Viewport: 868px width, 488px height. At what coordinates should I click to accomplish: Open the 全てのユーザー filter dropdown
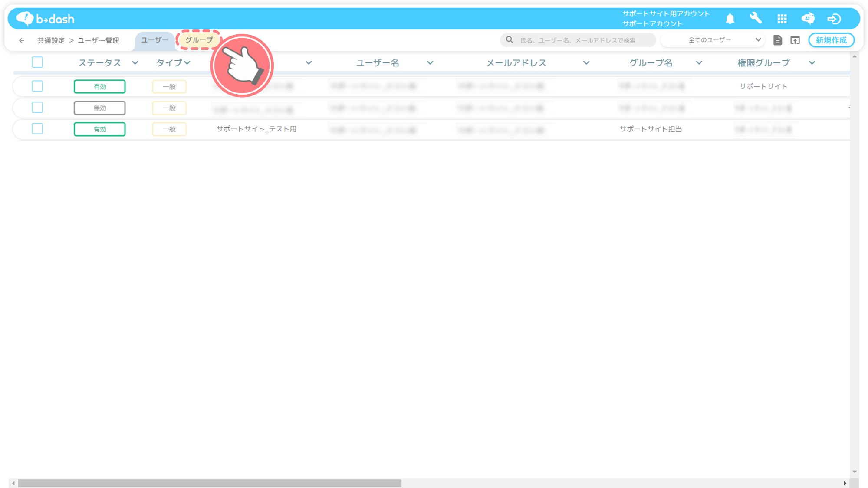tap(712, 40)
